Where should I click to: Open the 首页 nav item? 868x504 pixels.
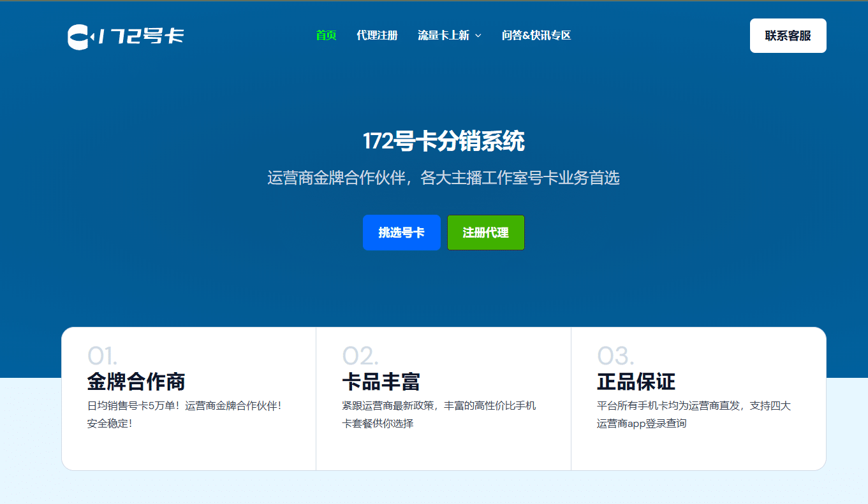[326, 36]
